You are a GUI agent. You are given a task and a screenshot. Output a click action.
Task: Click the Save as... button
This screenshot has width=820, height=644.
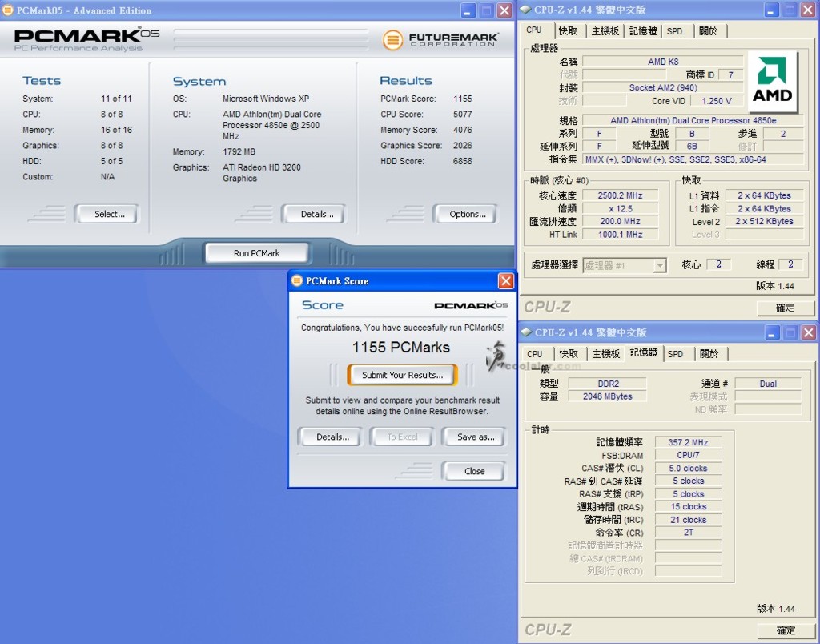point(476,437)
